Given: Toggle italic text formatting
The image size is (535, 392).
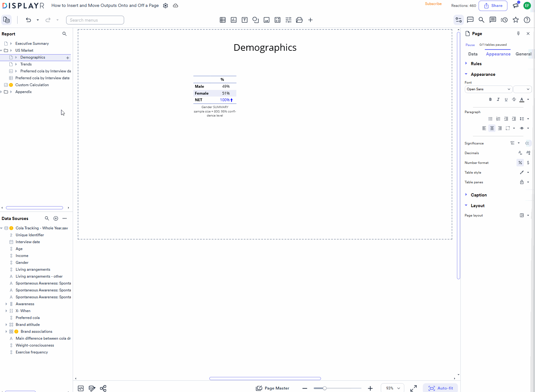Looking at the screenshot, I should click(x=498, y=99).
